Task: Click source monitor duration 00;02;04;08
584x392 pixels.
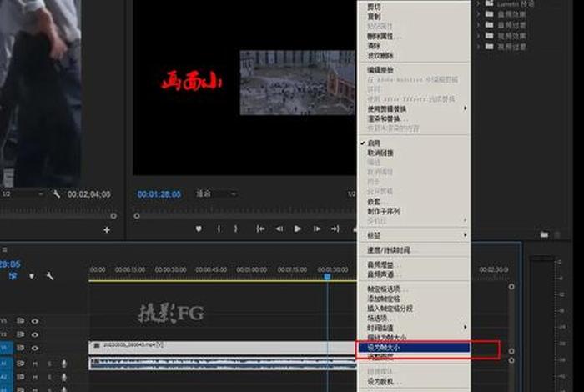Action: [89, 194]
